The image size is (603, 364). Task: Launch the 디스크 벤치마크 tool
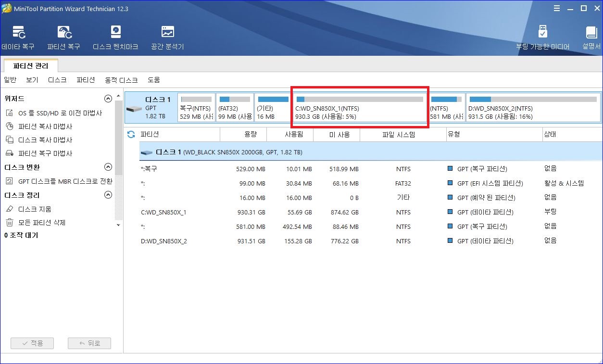pos(115,38)
